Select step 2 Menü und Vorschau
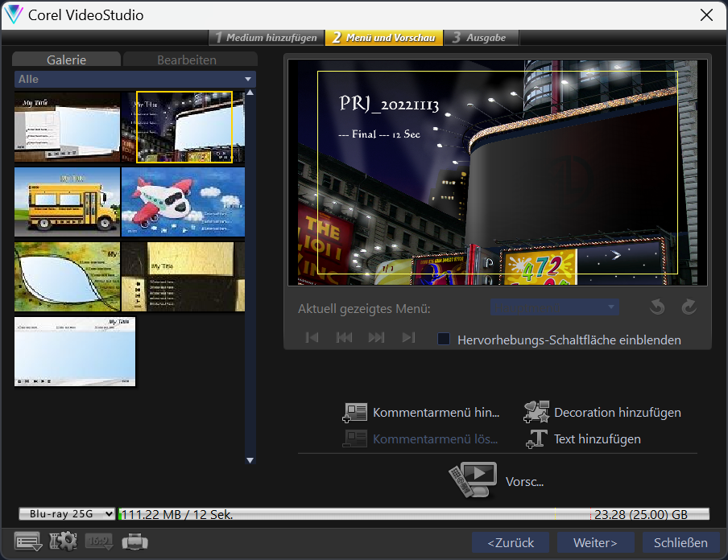The height and width of the screenshot is (560, 728). pyautogui.click(x=383, y=38)
